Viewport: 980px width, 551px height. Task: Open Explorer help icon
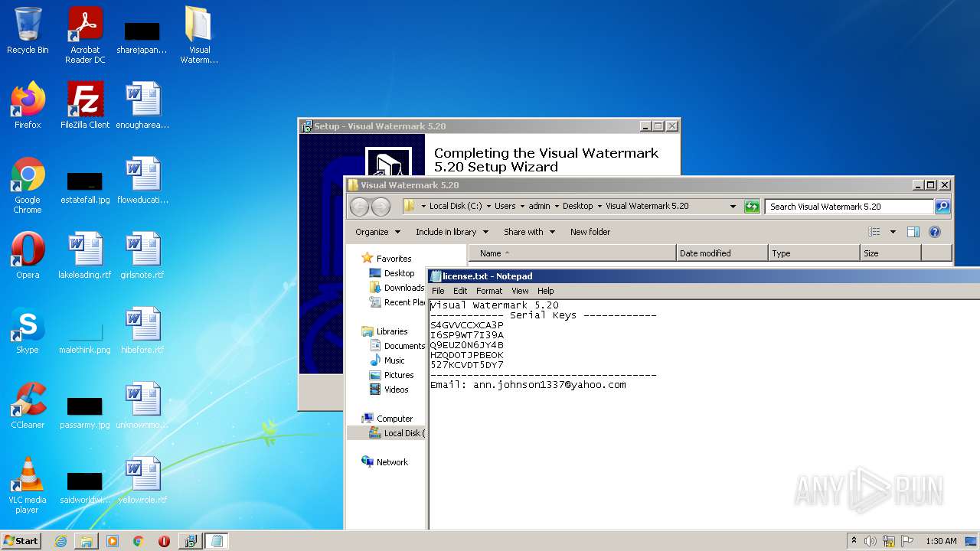(x=934, y=232)
